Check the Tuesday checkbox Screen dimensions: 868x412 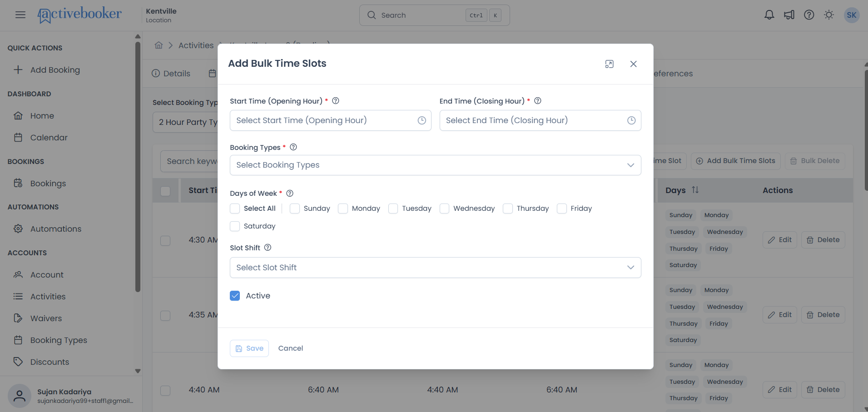click(393, 208)
